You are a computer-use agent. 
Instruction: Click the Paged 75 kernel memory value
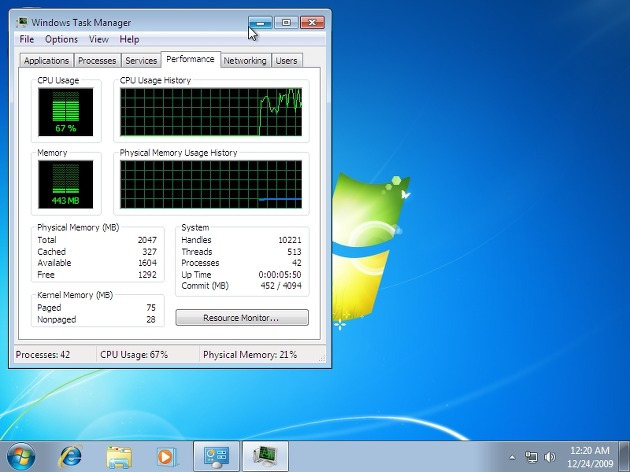pos(151,308)
